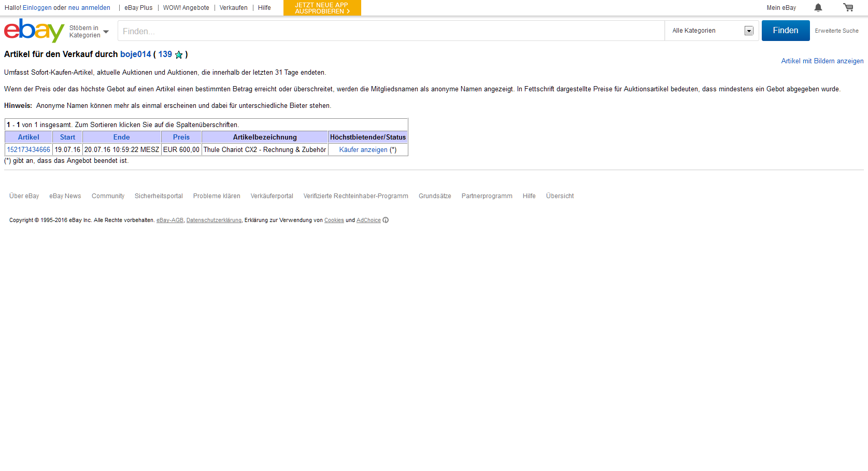Click the Finden search button
Screen dimensions: 868x471
click(x=785, y=31)
